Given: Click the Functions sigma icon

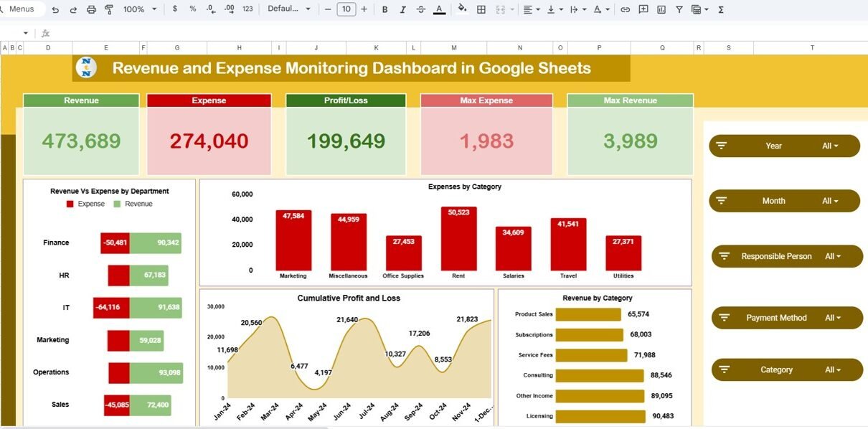Looking at the screenshot, I should point(721,9).
